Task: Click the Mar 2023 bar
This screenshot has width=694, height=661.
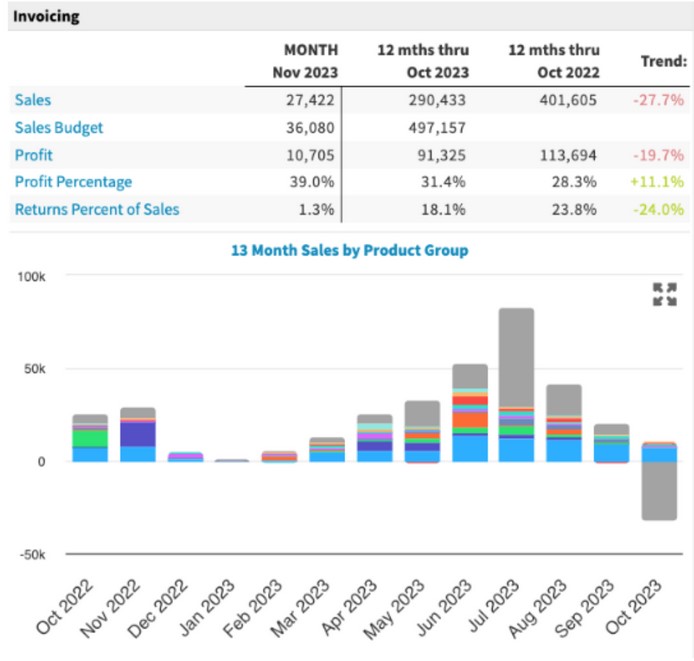Action: (x=327, y=450)
